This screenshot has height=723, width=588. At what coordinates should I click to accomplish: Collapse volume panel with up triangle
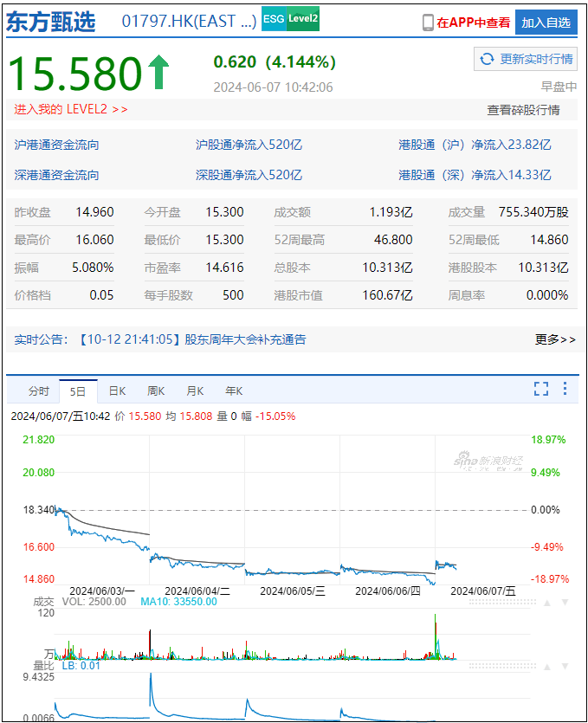[x=547, y=603]
